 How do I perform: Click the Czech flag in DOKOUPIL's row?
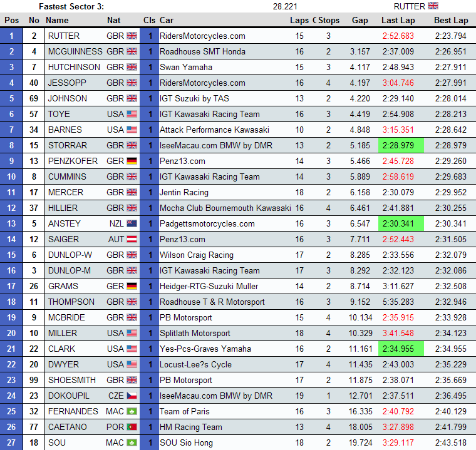pos(132,396)
